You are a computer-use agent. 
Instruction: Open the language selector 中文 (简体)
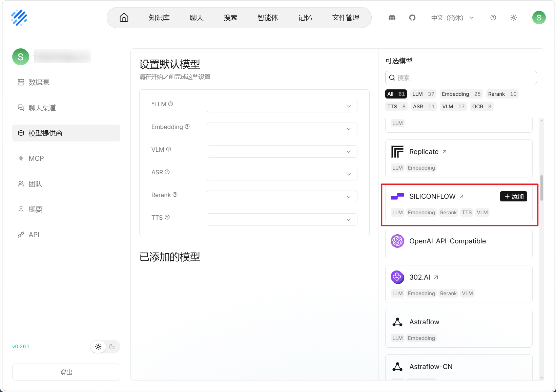coord(452,18)
